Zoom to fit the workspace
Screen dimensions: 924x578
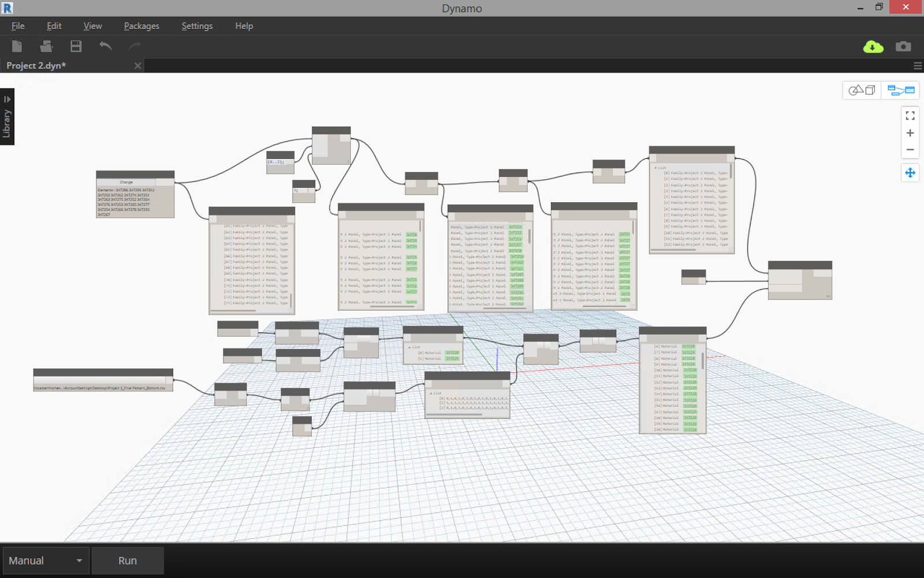coord(910,116)
